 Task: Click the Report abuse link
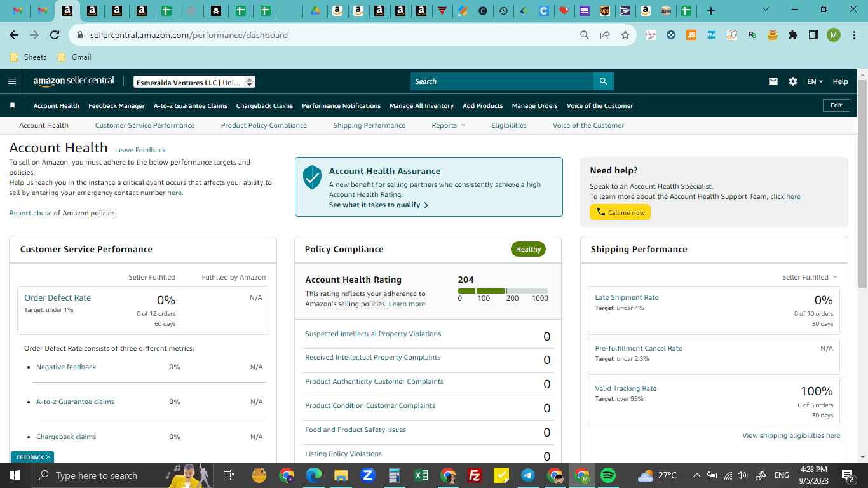coord(31,213)
